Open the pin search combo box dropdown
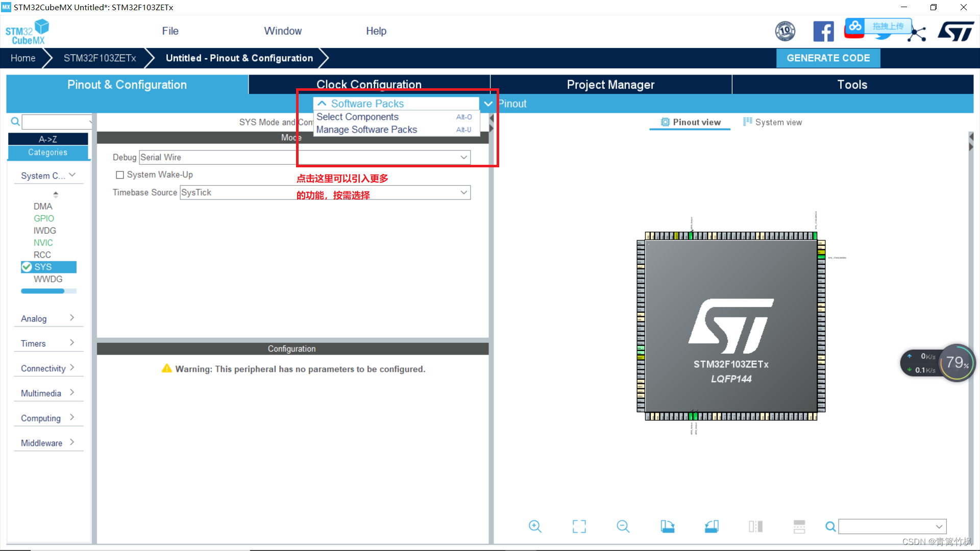The image size is (980, 551). coord(939,527)
